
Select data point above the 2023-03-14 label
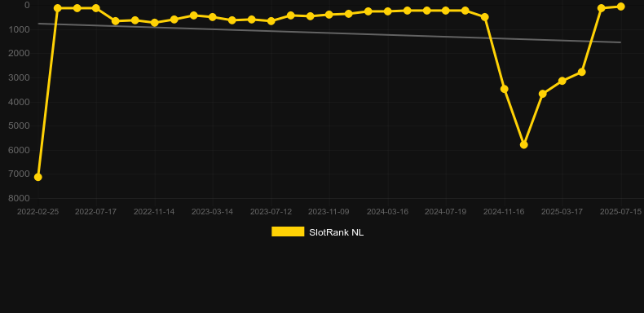tap(212, 17)
